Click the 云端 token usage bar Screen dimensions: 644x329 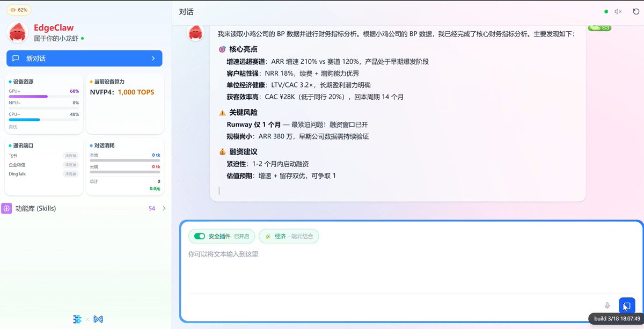[125, 172]
